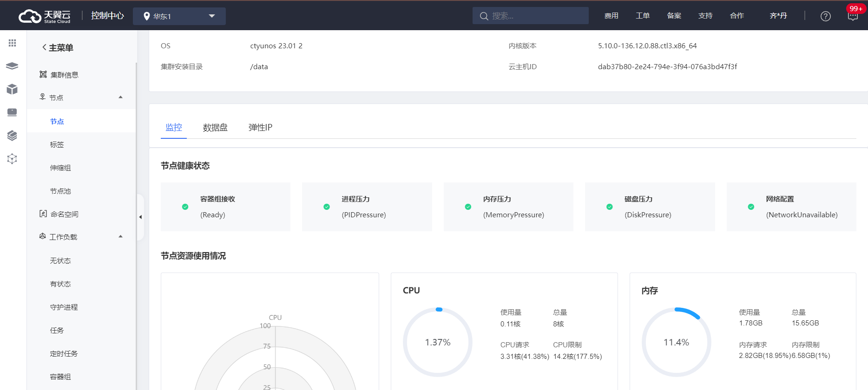Click CPU限制 value 14.2核(177.5%)

(x=578, y=357)
